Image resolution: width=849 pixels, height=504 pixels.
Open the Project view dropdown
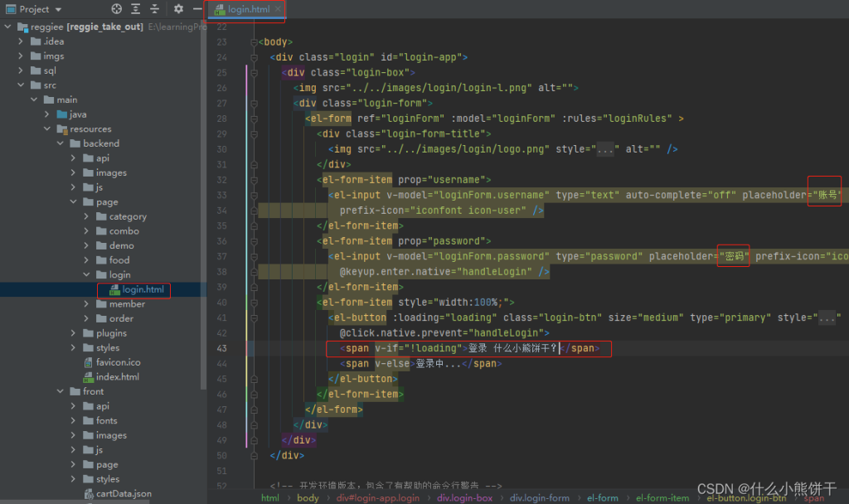click(58, 9)
